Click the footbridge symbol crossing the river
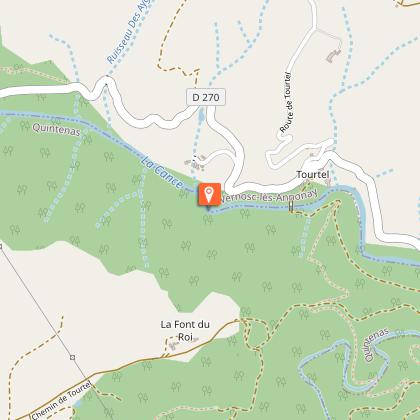Screen dimensions: 420x420 291,207
